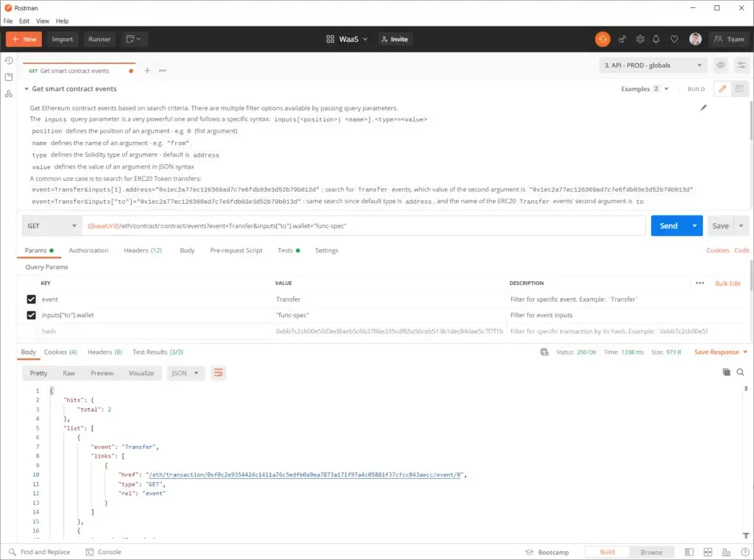This screenshot has height=560, width=754.
Task: Open query params column options ellipsis
Action: (x=700, y=283)
